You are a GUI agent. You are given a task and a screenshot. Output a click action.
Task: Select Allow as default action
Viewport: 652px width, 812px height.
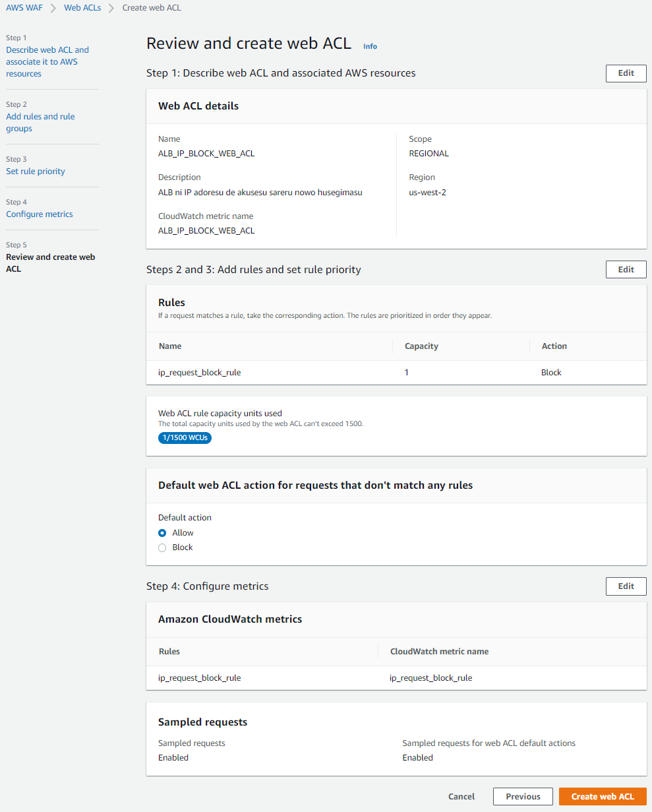(162, 533)
